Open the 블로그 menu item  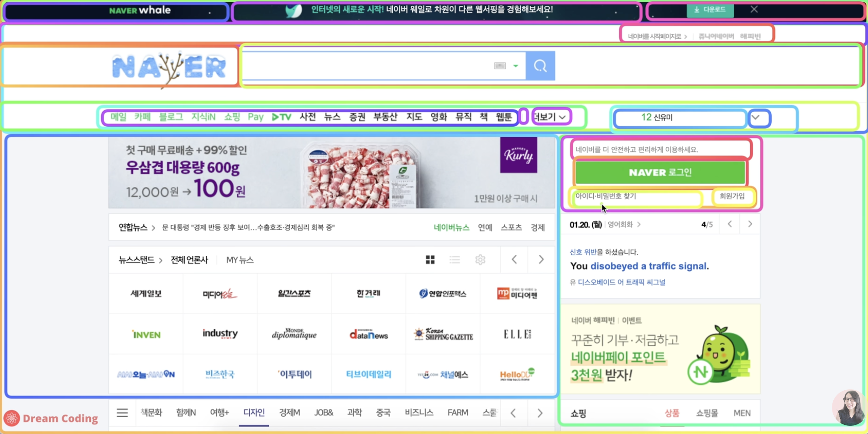tap(171, 117)
